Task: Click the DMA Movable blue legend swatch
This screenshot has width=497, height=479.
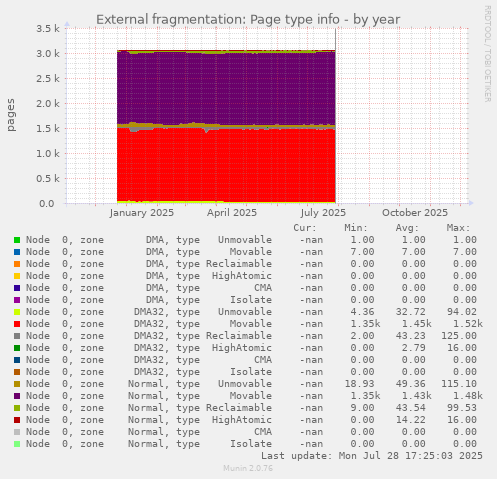Action: coord(17,252)
